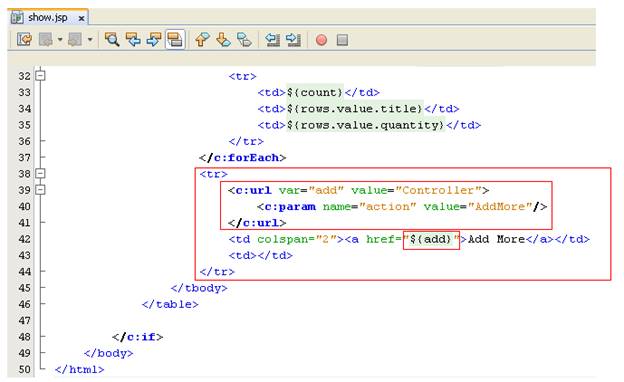The height and width of the screenshot is (382, 624).
Task: Click the empty <td></td> on line 43
Action: pyautogui.click(x=261, y=255)
